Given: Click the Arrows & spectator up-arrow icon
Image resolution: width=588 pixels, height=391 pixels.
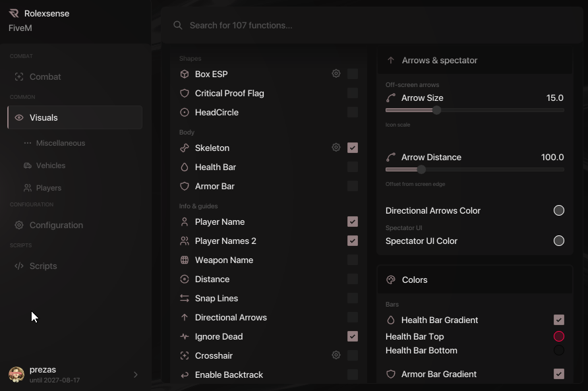Looking at the screenshot, I should (x=391, y=61).
